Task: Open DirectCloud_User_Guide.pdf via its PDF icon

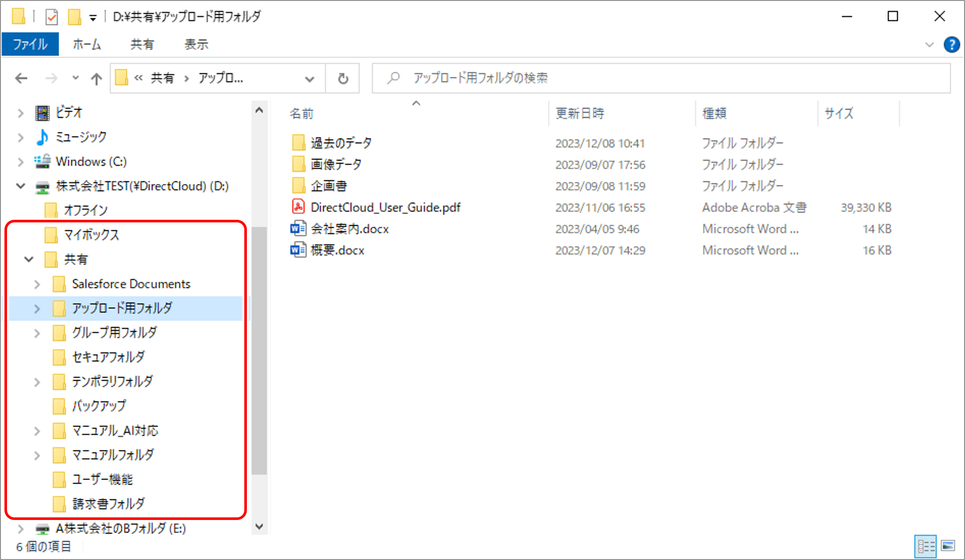Action: (298, 207)
